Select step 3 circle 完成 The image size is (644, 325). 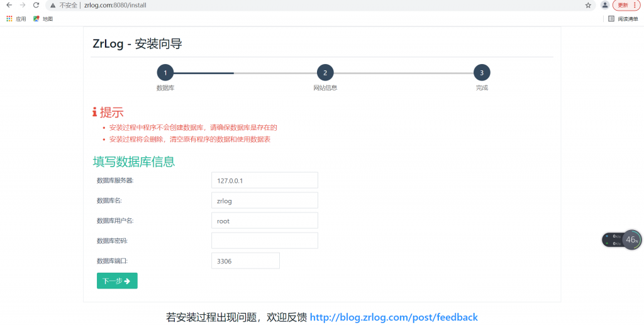[482, 73]
